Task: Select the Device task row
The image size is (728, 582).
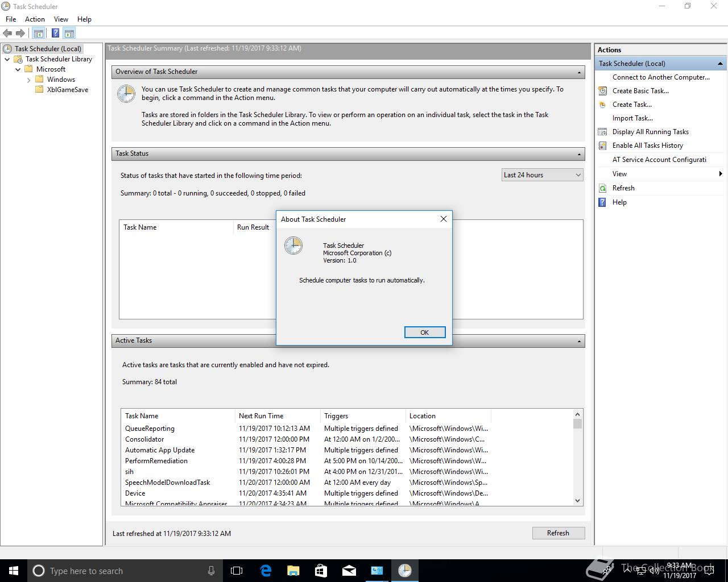Action: (x=306, y=493)
